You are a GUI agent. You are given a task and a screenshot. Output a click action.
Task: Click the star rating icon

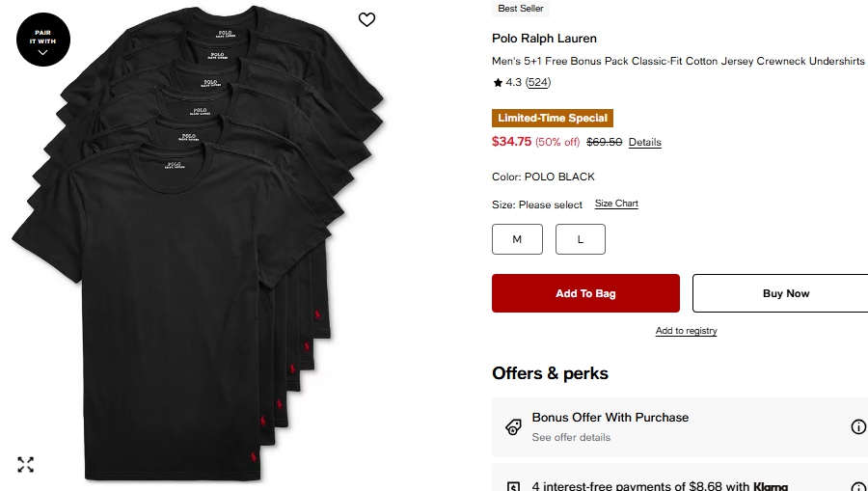point(498,83)
